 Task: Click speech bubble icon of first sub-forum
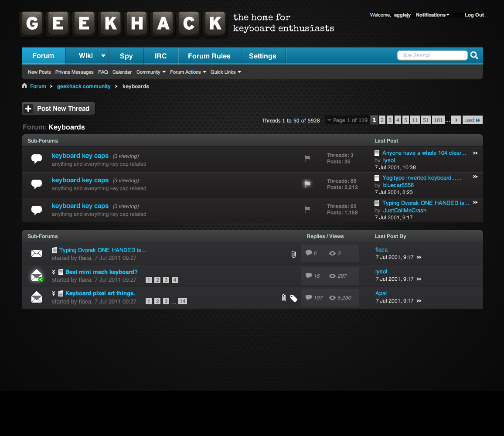[37, 159]
